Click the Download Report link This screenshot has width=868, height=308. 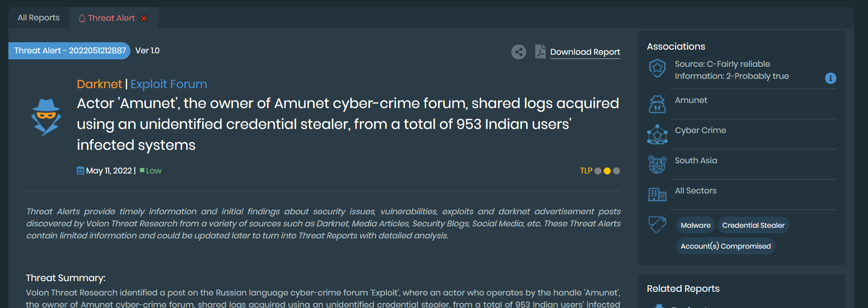click(x=585, y=52)
